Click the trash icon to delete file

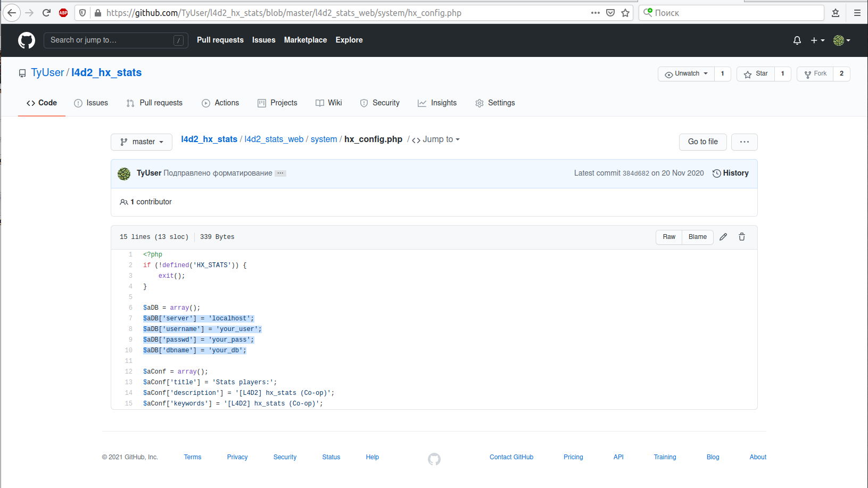point(742,237)
